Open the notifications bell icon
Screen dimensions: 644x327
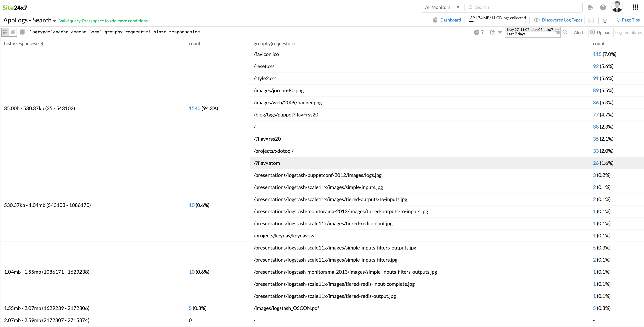(590, 7)
